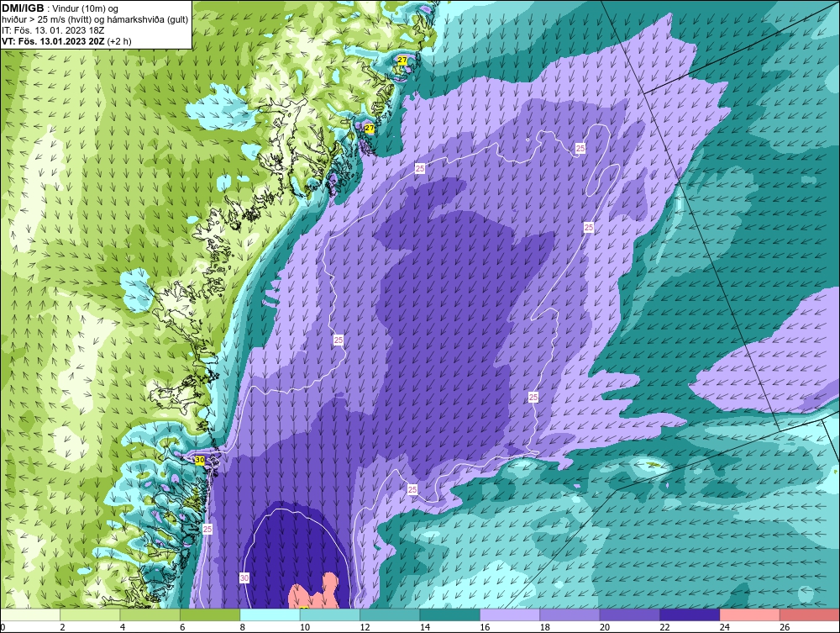This screenshot has width=840, height=633.
Task: Click the bold "VT: Fös. 13.01.2023 20Z" text
Action: click(x=53, y=41)
